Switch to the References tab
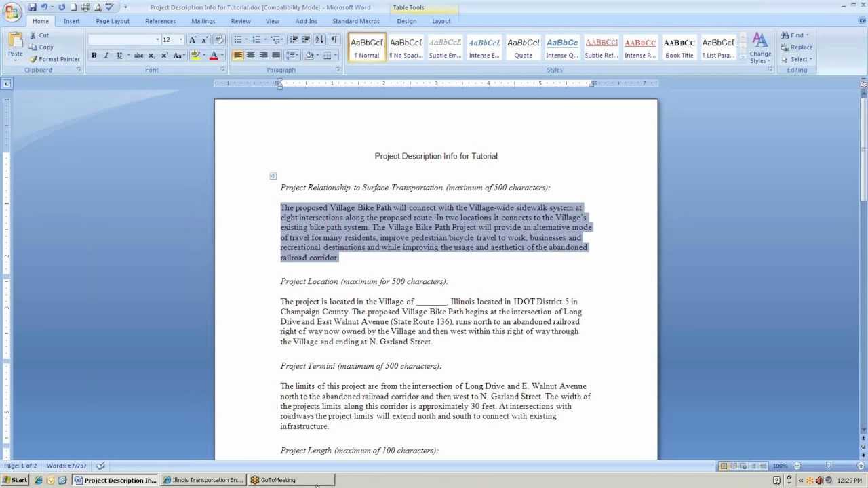 [x=160, y=21]
